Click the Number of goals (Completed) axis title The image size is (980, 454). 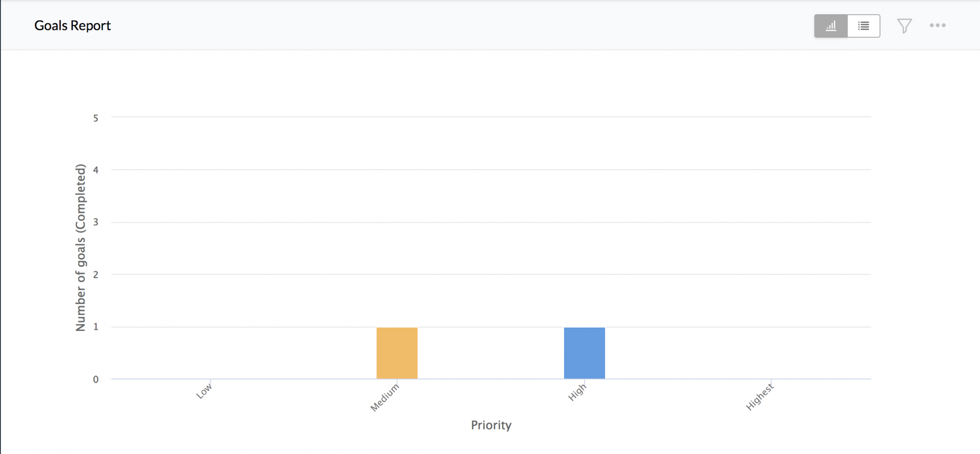80,248
